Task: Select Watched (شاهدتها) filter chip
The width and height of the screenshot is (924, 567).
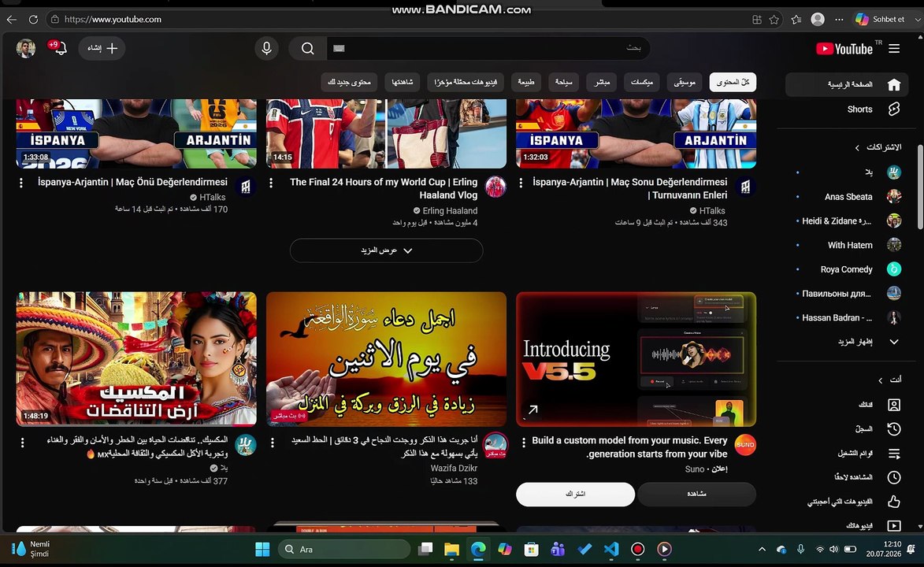Action: [402, 83]
